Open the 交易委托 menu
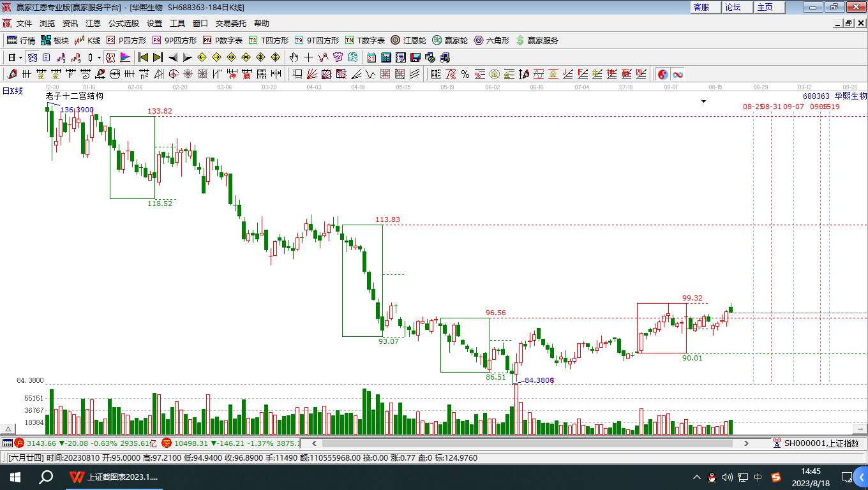868x490 pixels. (x=231, y=23)
